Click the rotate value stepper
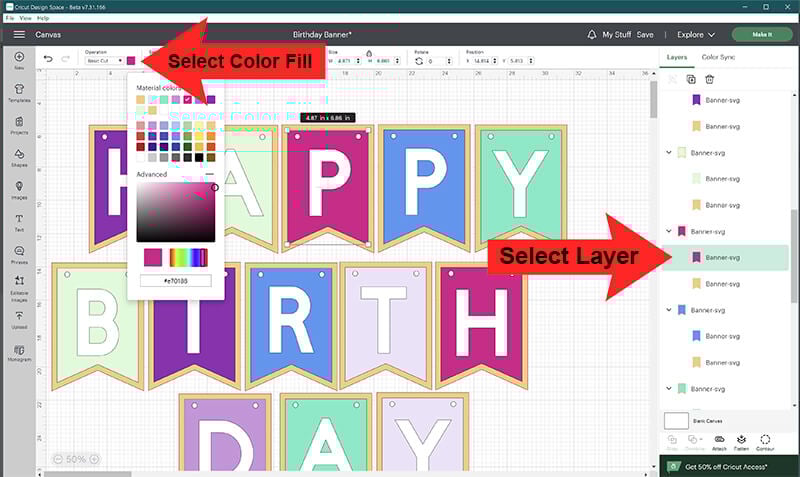The image size is (800, 477). [x=449, y=61]
